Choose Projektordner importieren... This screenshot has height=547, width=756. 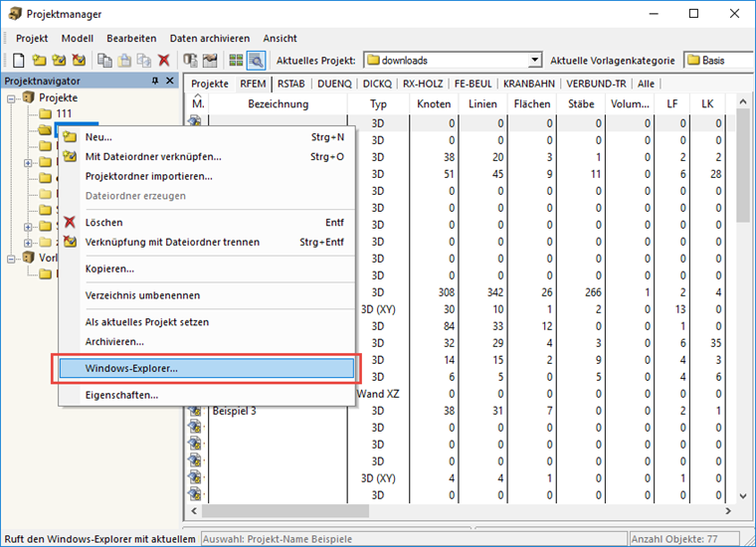[x=207, y=176]
